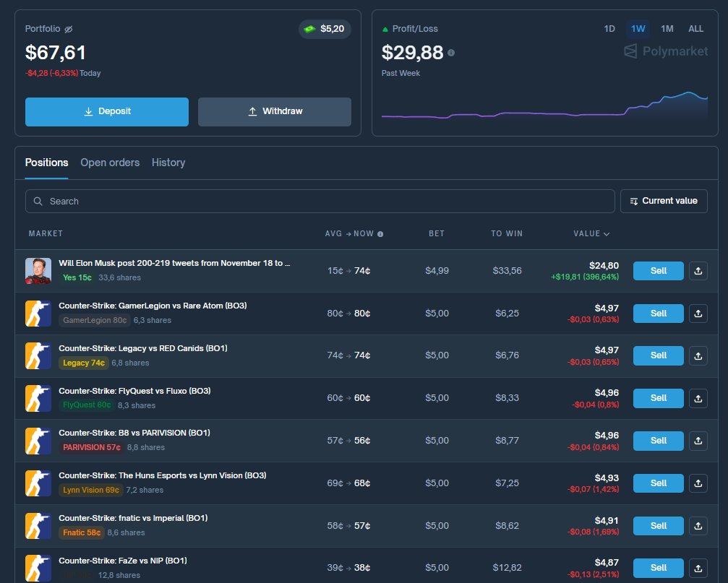This screenshot has height=583, width=728.
Task: Open FaZe vs NIP market
Action: (123, 561)
